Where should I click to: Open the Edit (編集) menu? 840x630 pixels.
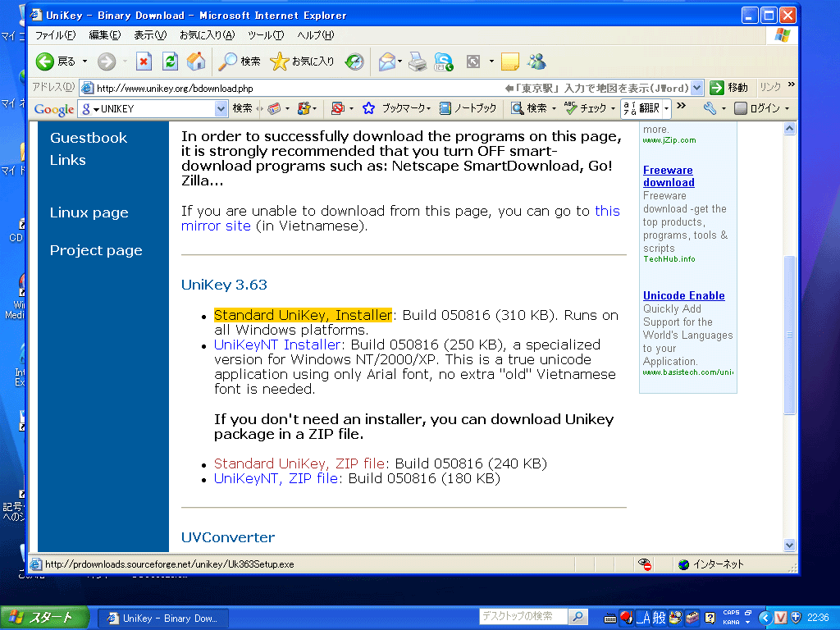click(x=104, y=35)
